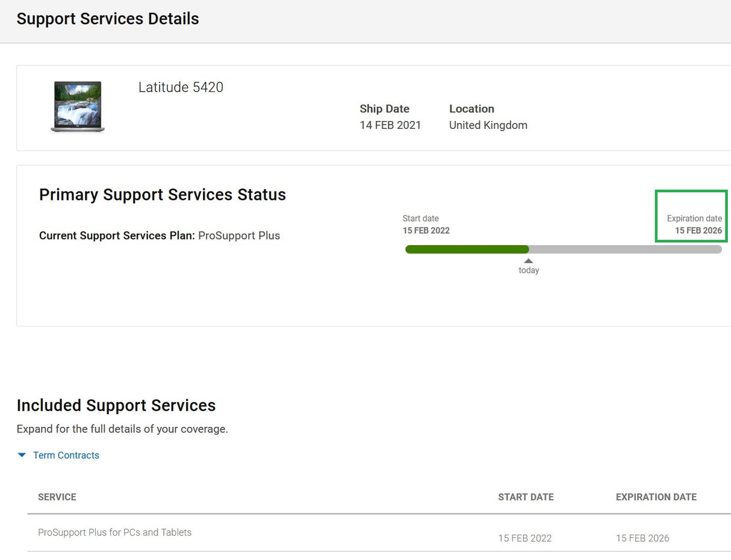Click the green support coverage progress bar
The width and height of the screenshot is (731, 560).
pyautogui.click(x=467, y=249)
